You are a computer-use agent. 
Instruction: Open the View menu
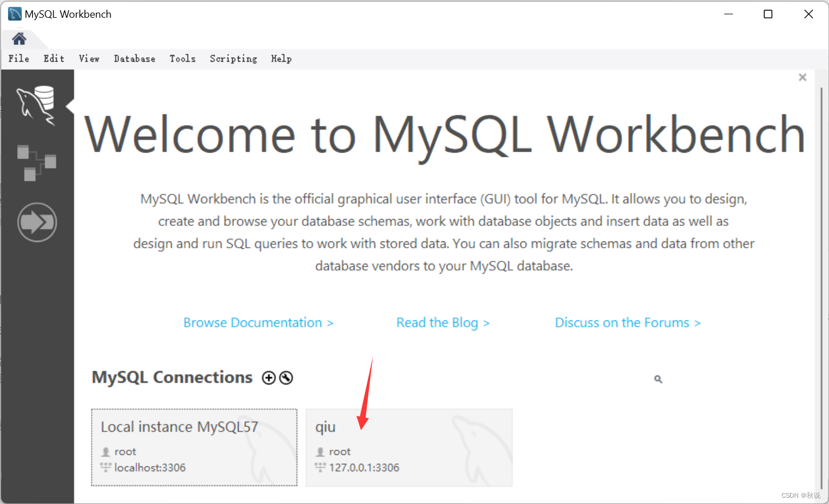coord(89,58)
